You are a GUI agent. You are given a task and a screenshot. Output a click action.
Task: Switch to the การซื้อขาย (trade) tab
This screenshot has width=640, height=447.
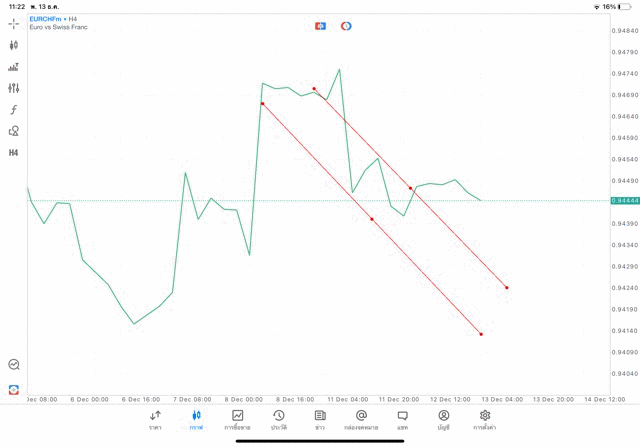tap(238, 420)
